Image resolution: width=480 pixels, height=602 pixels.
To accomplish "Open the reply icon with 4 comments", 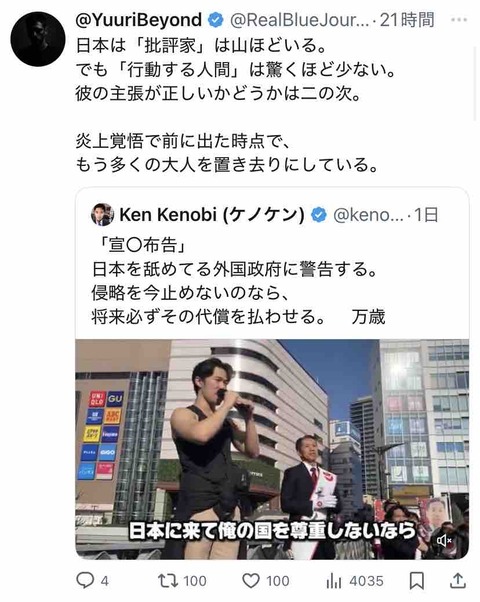I will click(85, 580).
